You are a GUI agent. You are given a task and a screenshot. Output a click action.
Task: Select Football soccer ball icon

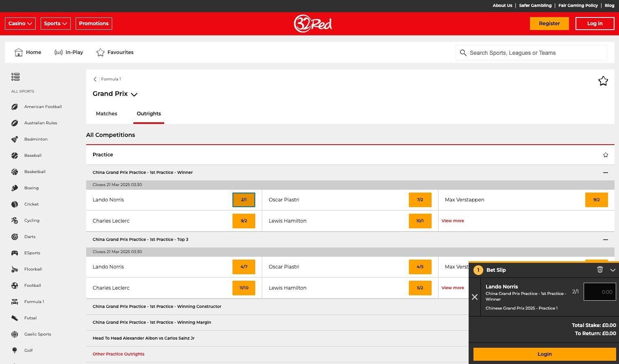(15, 286)
